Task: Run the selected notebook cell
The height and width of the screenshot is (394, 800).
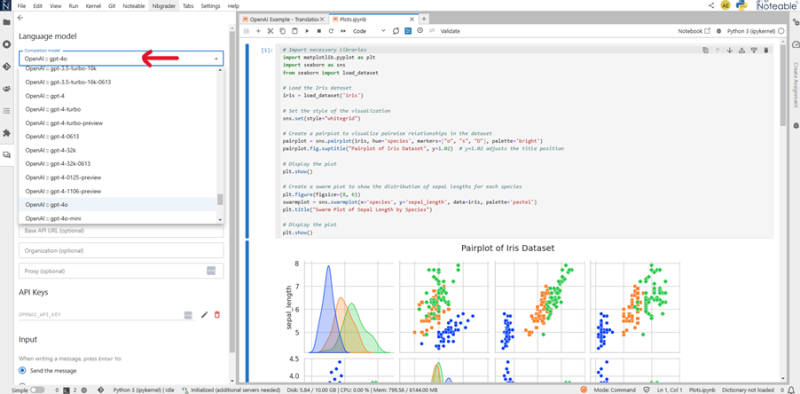Action: [x=307, y=31]
